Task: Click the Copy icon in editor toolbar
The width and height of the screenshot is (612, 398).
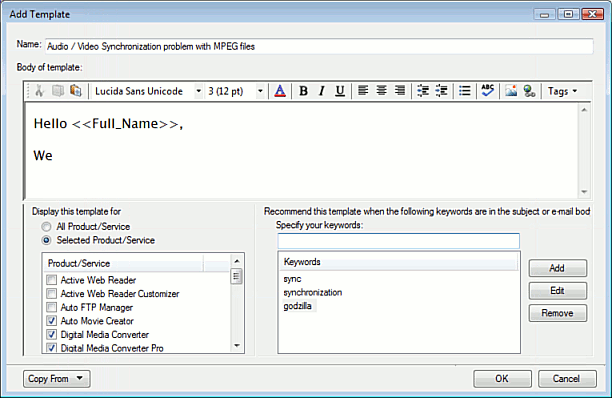Action: [58, 91]
